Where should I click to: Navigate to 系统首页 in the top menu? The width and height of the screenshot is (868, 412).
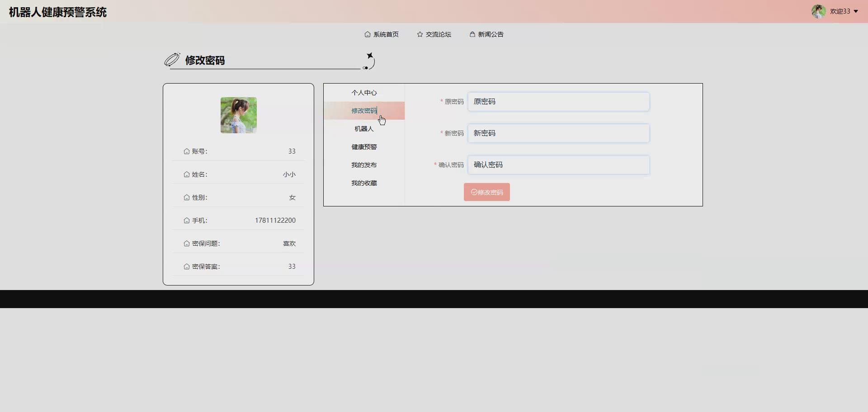coord(386,34)
